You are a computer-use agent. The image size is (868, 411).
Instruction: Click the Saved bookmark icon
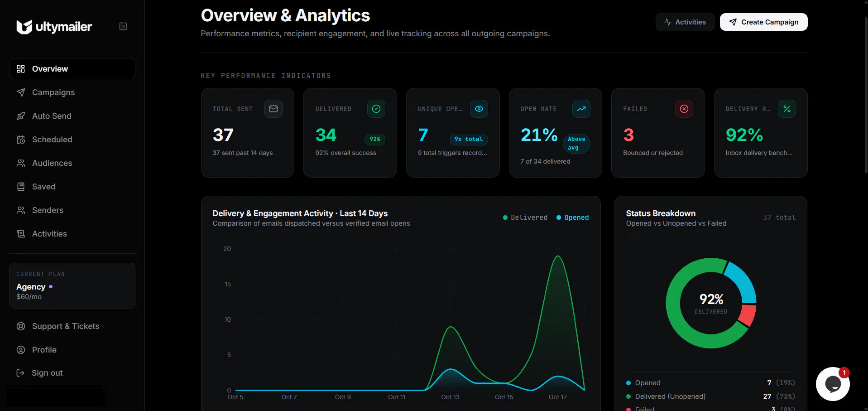[x=21, y=187]
